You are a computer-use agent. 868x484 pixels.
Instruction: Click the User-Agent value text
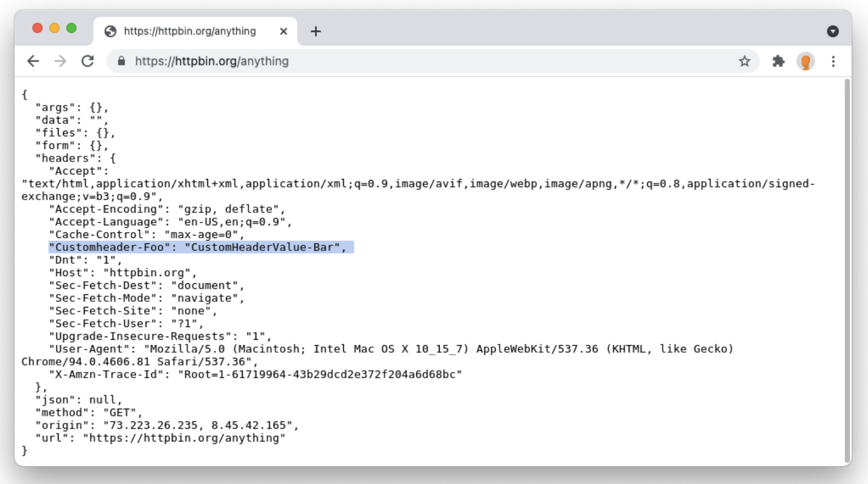point(386,348)
